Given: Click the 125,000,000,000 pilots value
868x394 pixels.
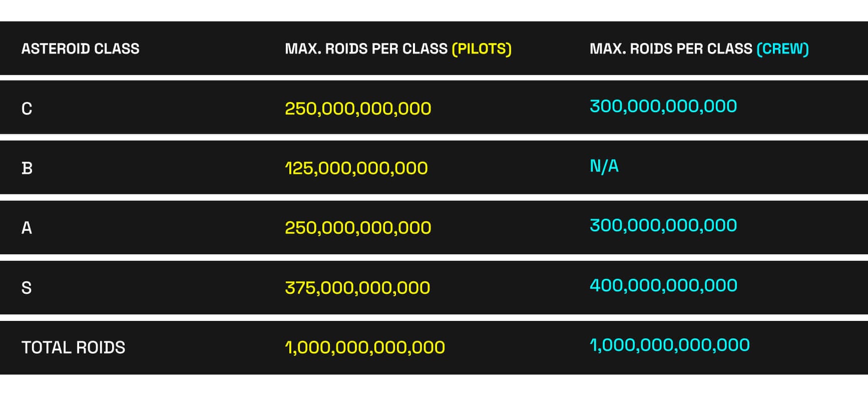Looking at the screenshot, I should [x=356, y=168].
